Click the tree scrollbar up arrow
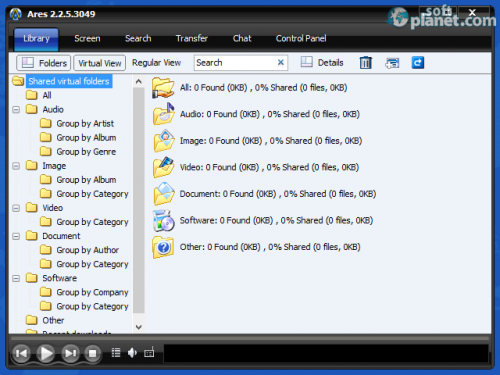 [x=139, y=81]
